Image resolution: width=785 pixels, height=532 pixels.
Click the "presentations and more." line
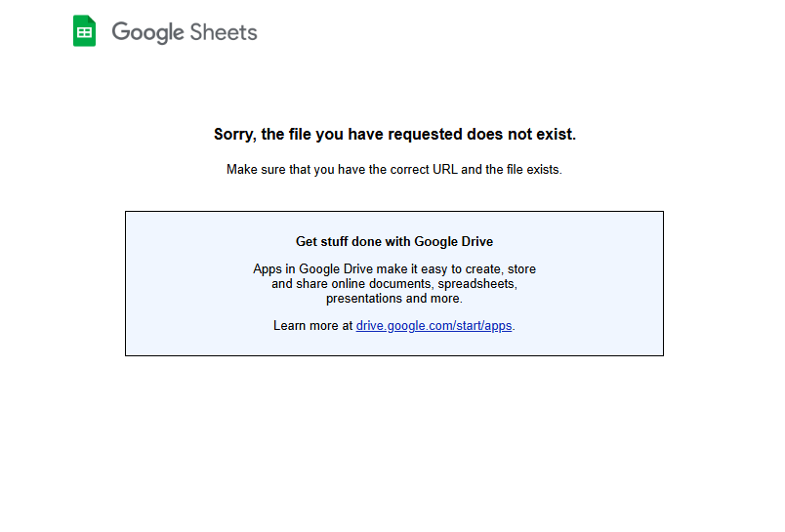tap(394, 299)
